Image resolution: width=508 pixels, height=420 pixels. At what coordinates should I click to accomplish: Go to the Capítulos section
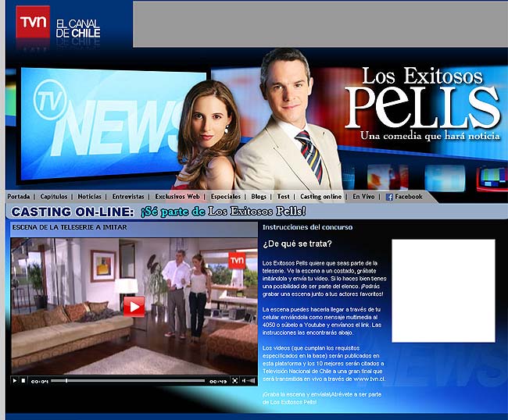coord(54,197)
